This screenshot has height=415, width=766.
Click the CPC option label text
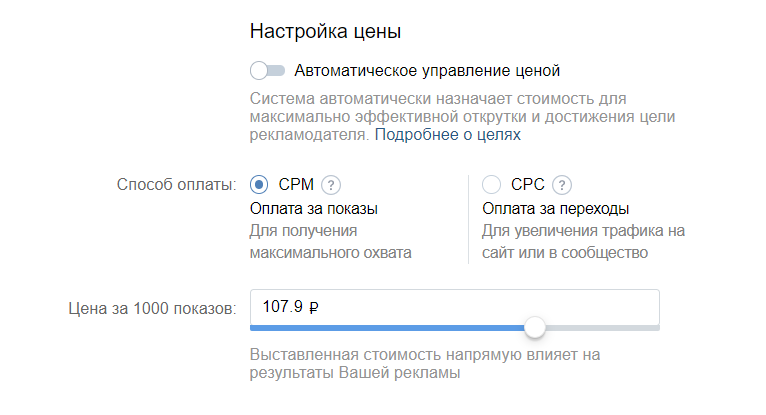coord(528,185)
